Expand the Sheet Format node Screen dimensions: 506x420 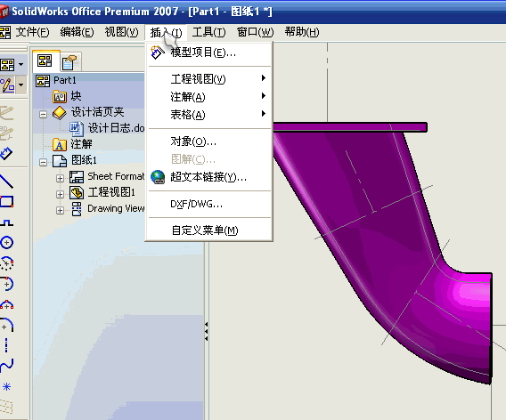(60, 178)
